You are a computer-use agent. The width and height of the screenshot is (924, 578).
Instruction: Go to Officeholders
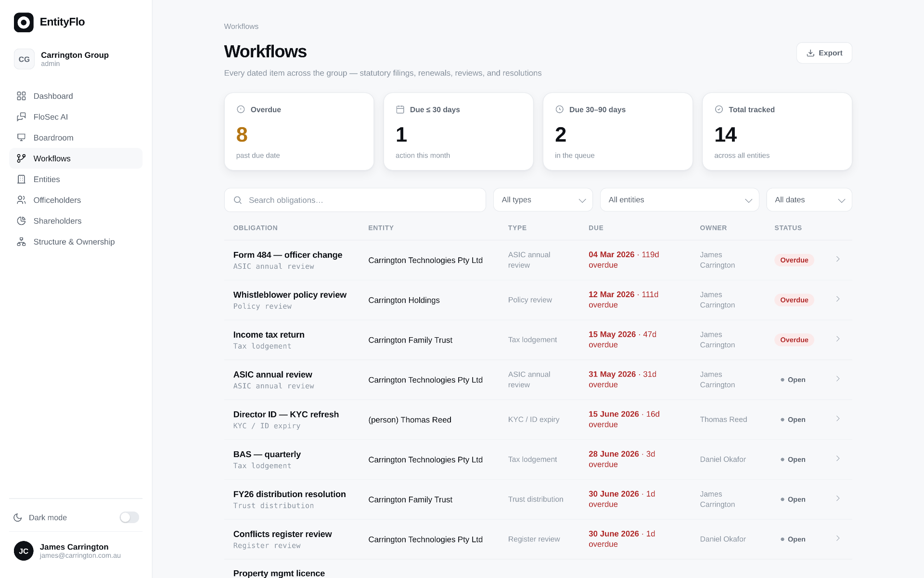pyautogui.click(x=76, y=200)
